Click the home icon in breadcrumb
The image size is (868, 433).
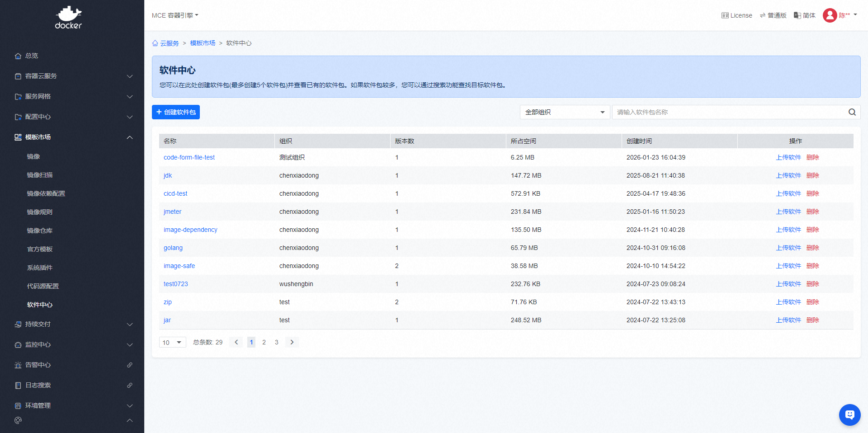tap(155, 43)
